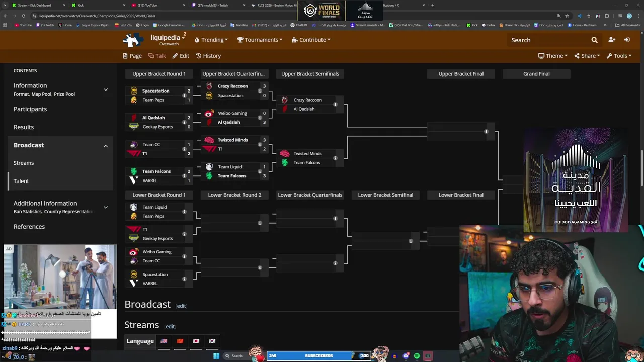The image size is (644, 362).
Task: Expand the Additional Information chevron
Action: click(x=106, y=207)
